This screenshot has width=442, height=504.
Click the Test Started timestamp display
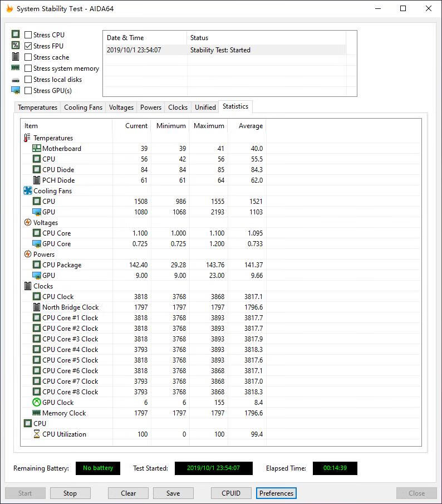pyautogui.click(x=214, y=468)
